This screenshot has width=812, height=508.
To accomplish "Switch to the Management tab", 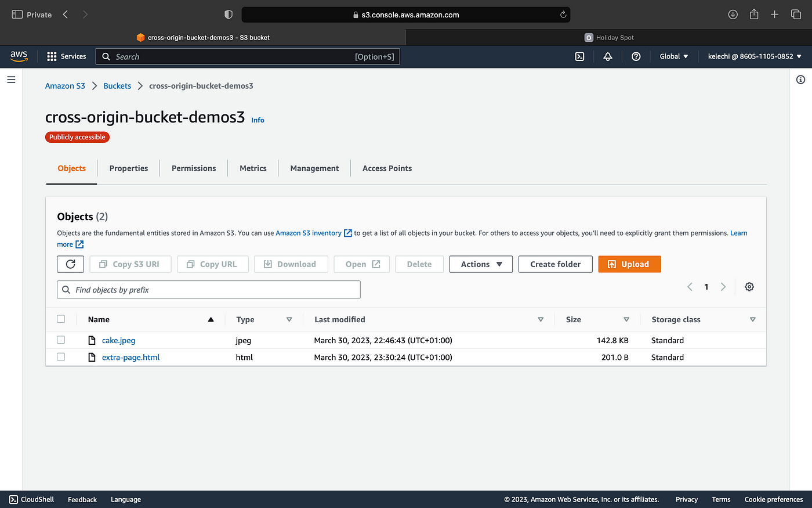I will point(314,168).
